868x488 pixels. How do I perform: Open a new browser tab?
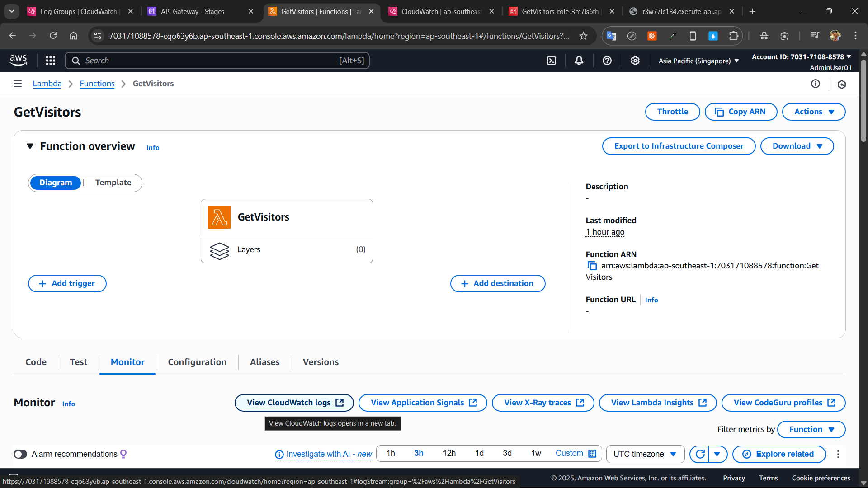[x=752, y=11]
